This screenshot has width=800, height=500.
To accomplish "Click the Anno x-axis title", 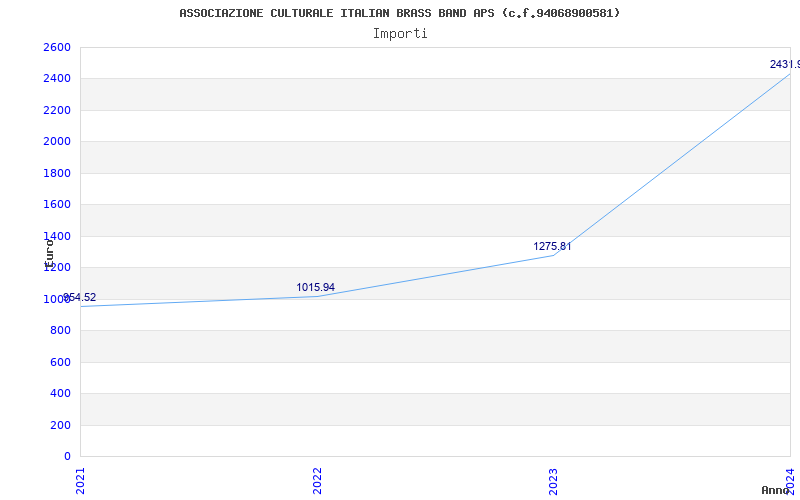I will point(776,490).
